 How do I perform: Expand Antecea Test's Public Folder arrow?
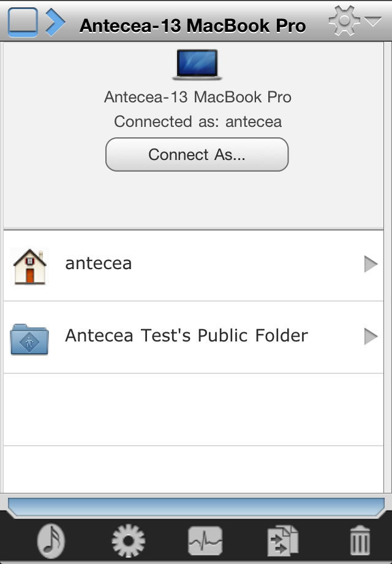[x=371, y=337]
